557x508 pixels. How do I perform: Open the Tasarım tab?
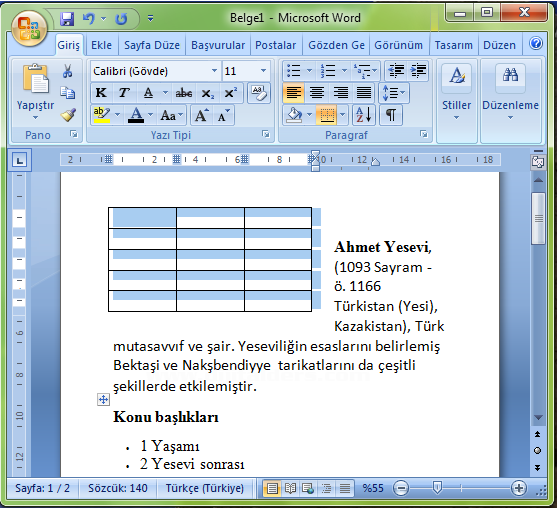[x=453, y=45]
